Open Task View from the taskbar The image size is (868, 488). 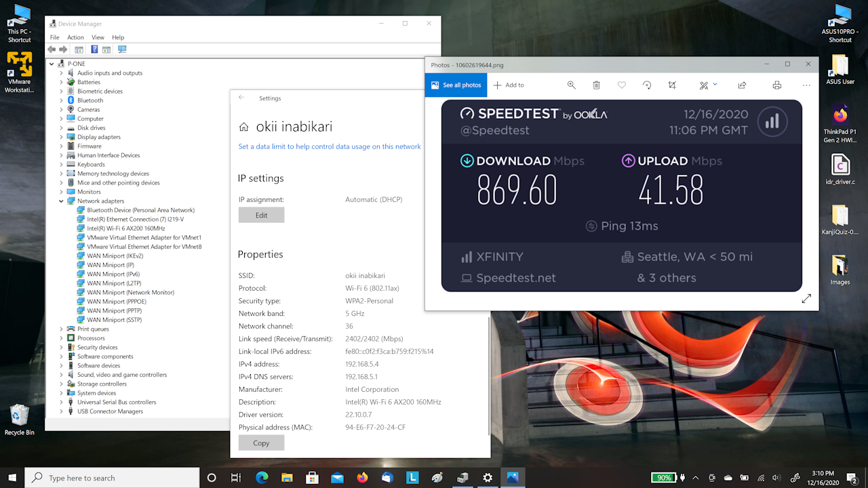[x=236, y=478]
